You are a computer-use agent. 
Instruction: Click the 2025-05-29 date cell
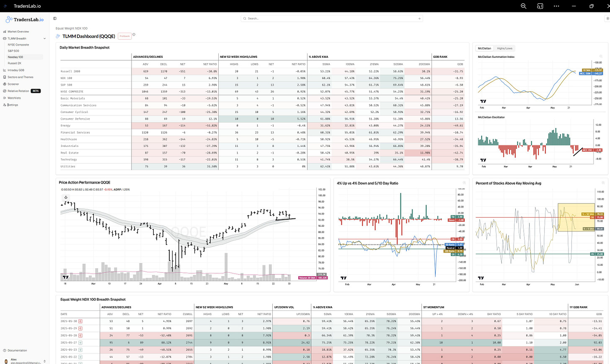click(69, 328)
